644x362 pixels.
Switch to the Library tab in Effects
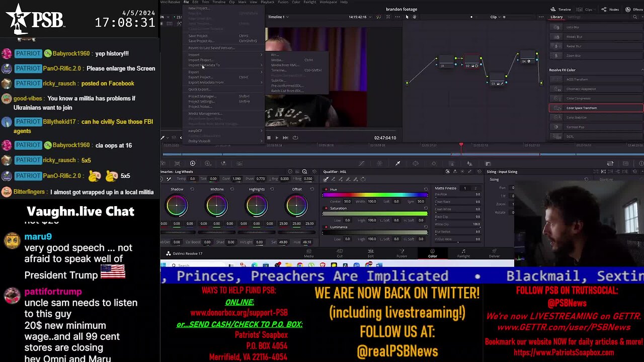click(x=556, y=17)
